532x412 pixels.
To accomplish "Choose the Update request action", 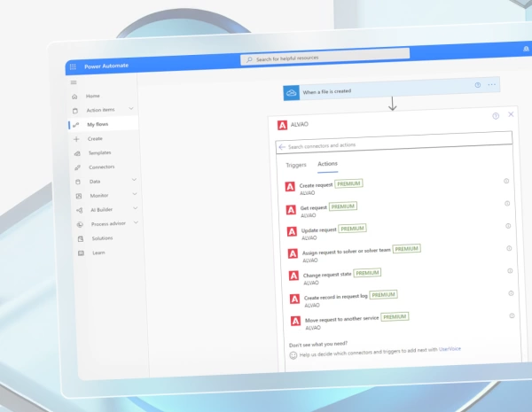I will pyautogui.click(x=318, y=230).
